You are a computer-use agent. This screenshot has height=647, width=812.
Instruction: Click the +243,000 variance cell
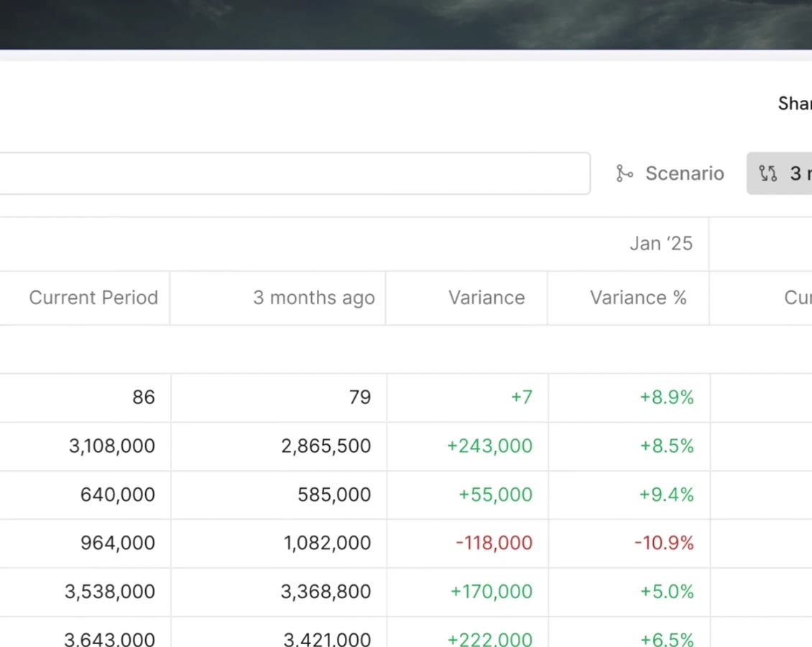tap(468, 446)
